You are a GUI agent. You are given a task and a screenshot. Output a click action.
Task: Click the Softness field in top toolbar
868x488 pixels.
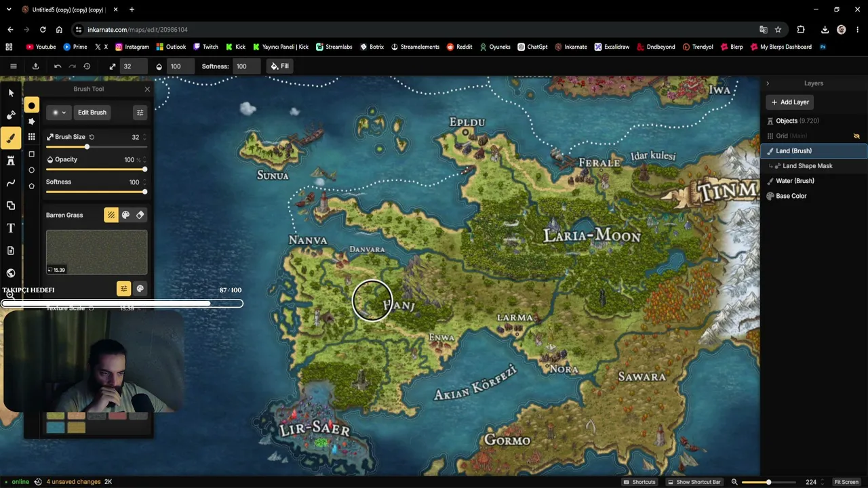click(246, 66)
